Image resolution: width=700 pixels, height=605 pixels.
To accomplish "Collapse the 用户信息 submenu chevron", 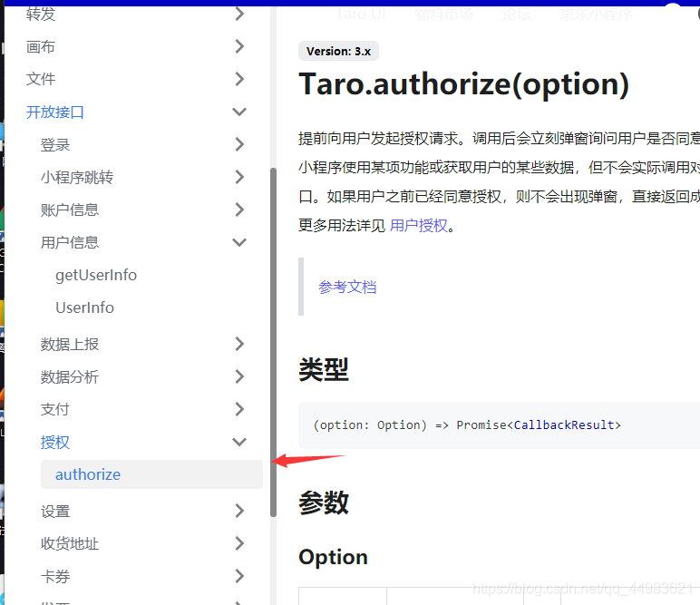I will point(239,242).
